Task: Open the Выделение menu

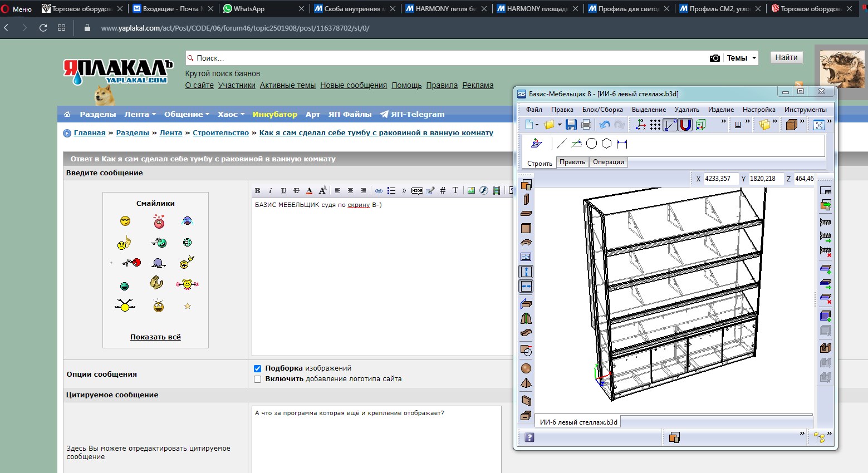Action: (649, 110)
